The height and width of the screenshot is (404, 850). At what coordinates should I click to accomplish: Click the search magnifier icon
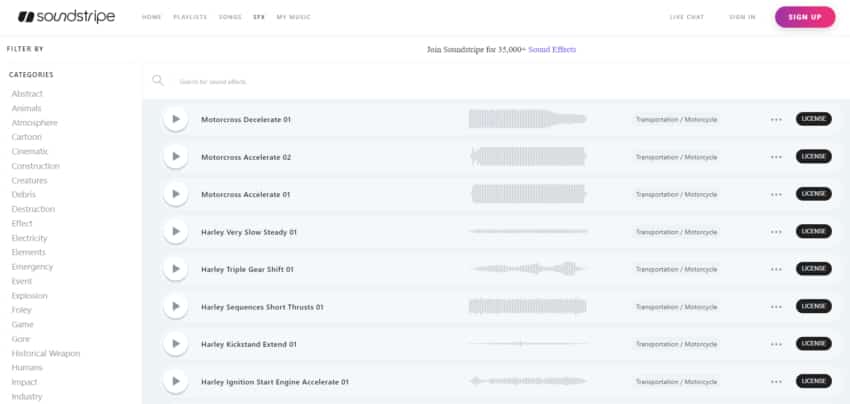158,81
